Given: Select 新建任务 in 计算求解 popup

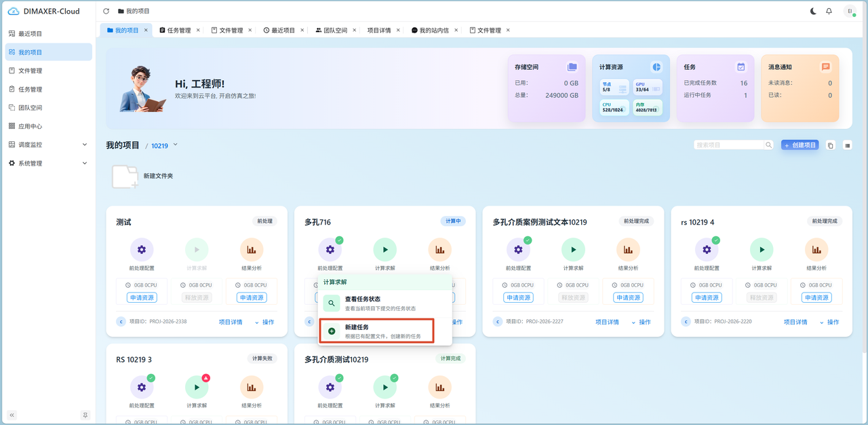Looking at the screenshot, I should 376,331.
